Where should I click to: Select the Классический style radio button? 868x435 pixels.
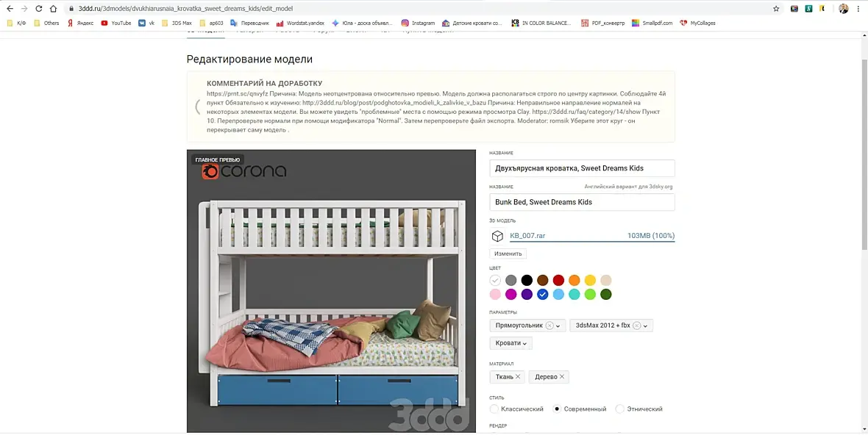click(x=494, y=409)
